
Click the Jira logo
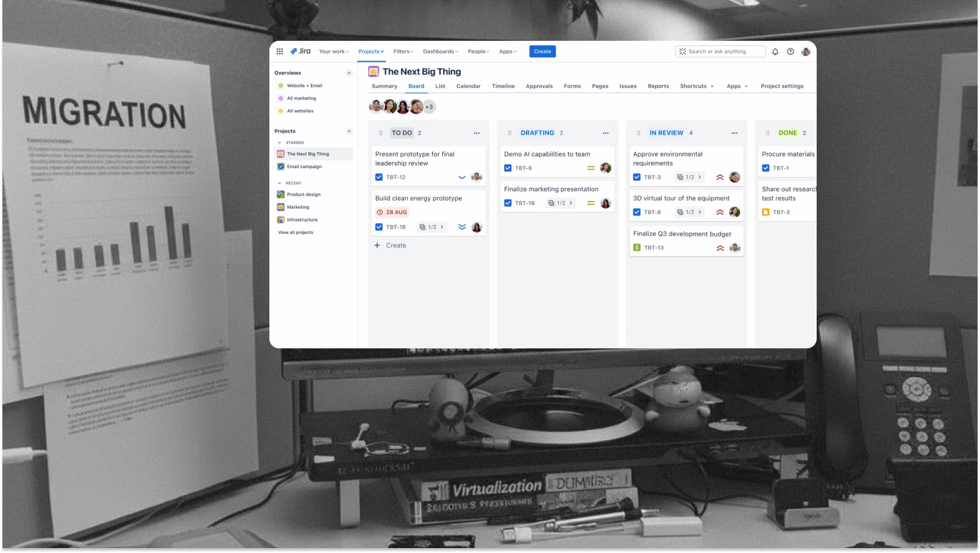(x=300, y=52)
